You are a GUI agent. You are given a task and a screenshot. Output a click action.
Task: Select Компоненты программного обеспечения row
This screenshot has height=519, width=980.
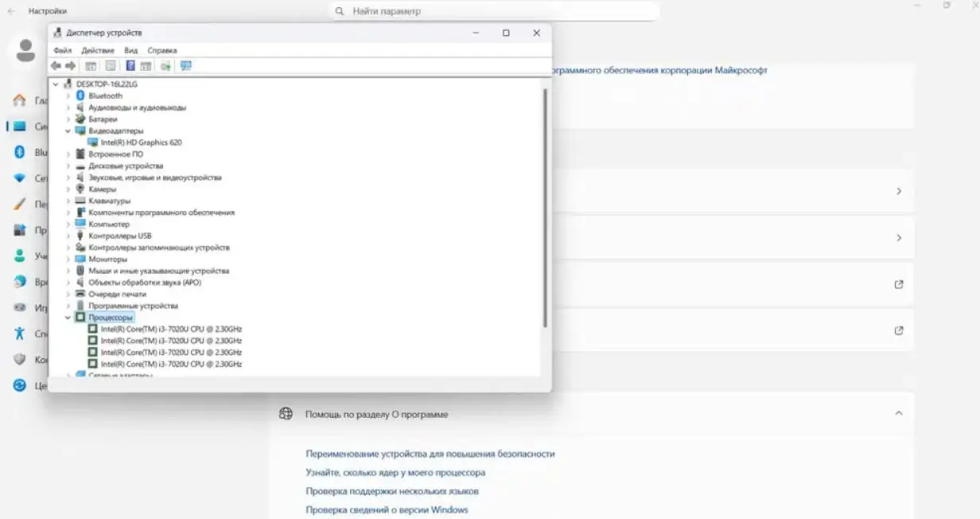(161, 213)
